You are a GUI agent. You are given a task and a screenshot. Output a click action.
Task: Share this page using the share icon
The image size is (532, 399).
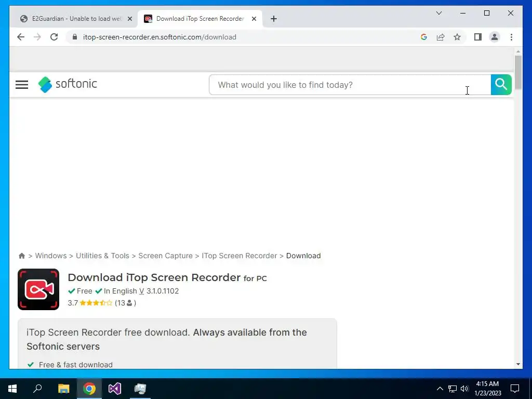pyautogui.click(x=441, y=37)
